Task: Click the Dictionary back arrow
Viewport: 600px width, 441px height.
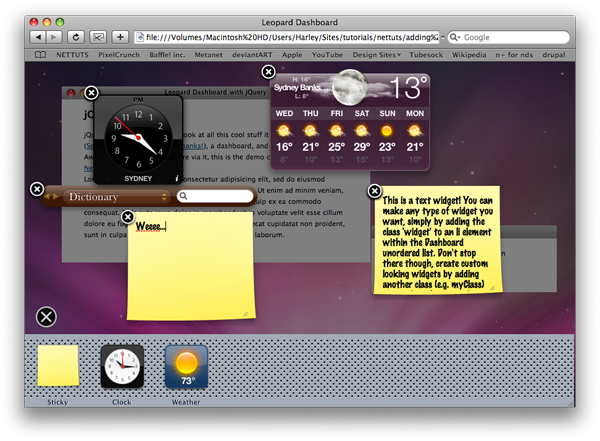Action: [47, 196]
